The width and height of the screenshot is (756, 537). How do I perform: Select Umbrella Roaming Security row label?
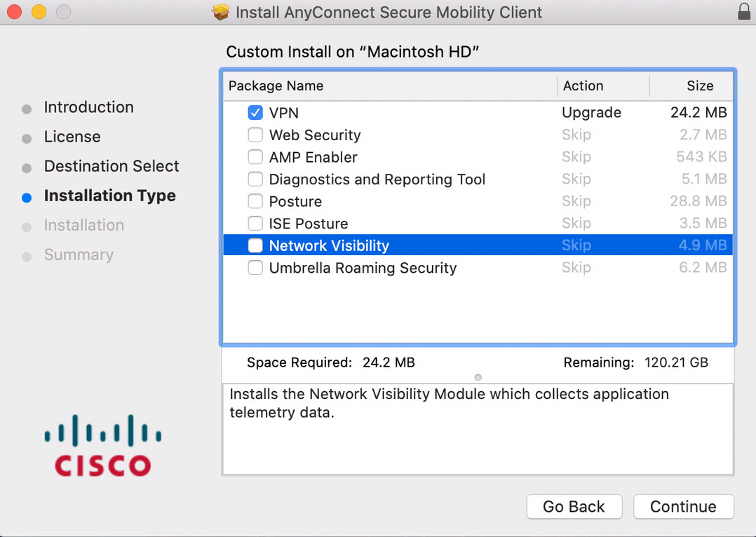pos(363,268)
